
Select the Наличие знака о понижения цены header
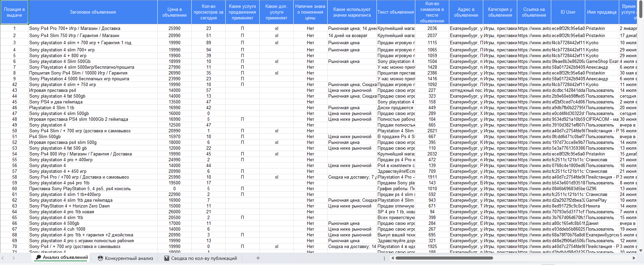click(310, 12)
